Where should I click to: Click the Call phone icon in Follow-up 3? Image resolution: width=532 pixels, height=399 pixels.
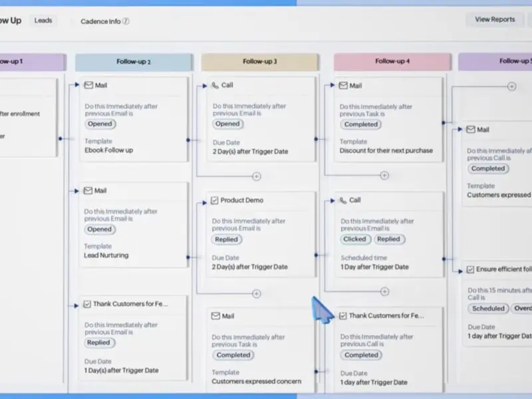tap(215, 85)
